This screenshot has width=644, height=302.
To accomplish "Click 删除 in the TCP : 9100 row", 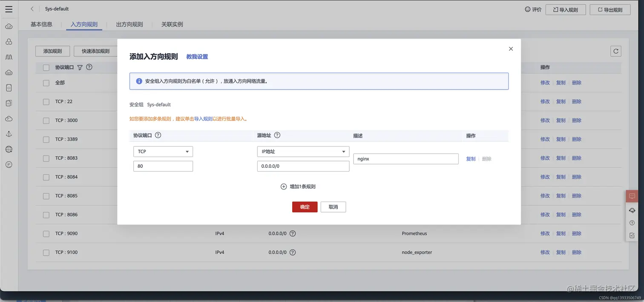I will [x=577, y=252].
